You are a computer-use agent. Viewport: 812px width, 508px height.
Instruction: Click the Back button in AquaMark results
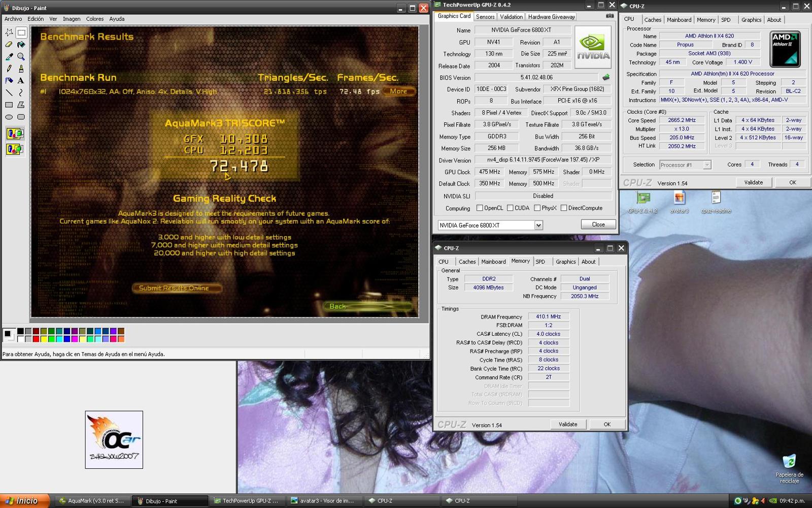tap(368, 306)
